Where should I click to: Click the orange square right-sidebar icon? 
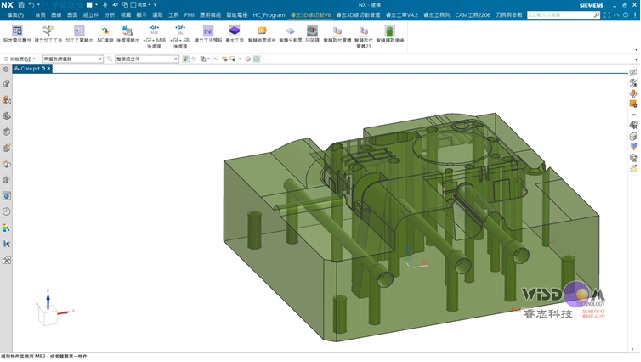point(633,104)
